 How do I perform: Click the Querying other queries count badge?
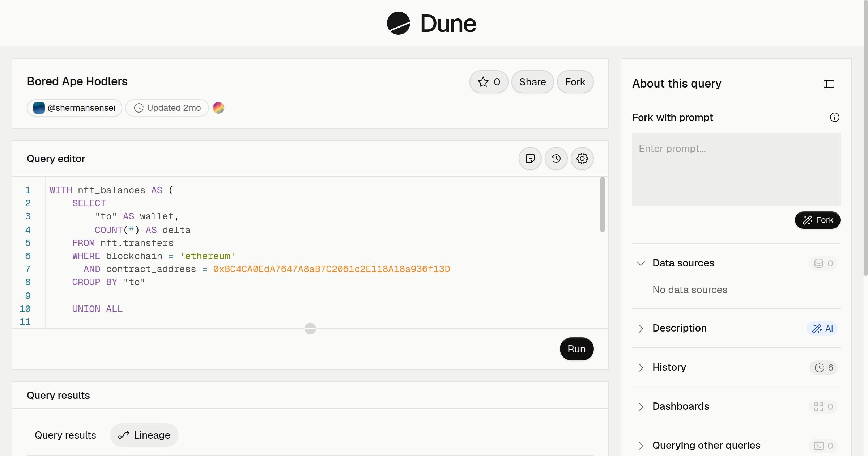pos(823,446)
